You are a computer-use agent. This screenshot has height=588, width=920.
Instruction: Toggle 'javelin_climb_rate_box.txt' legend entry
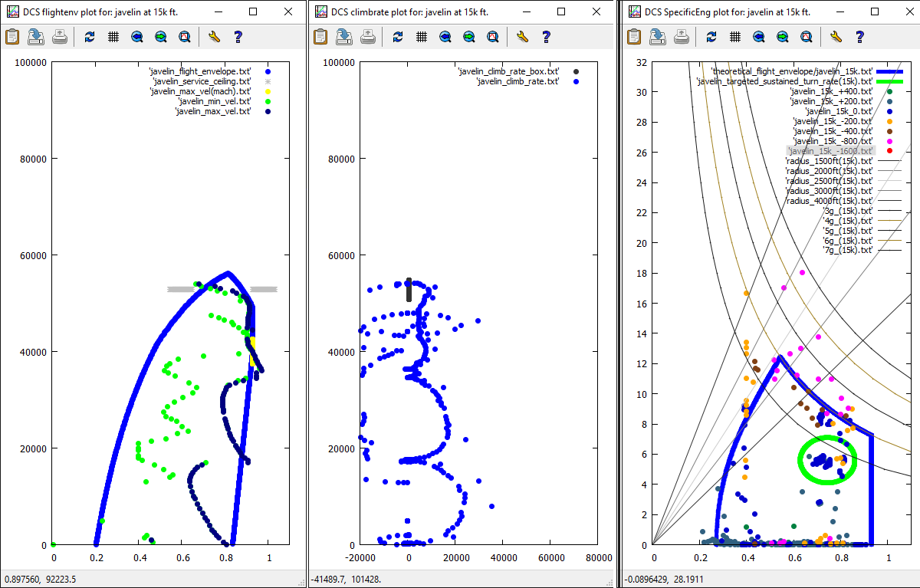tap(508, 71)
